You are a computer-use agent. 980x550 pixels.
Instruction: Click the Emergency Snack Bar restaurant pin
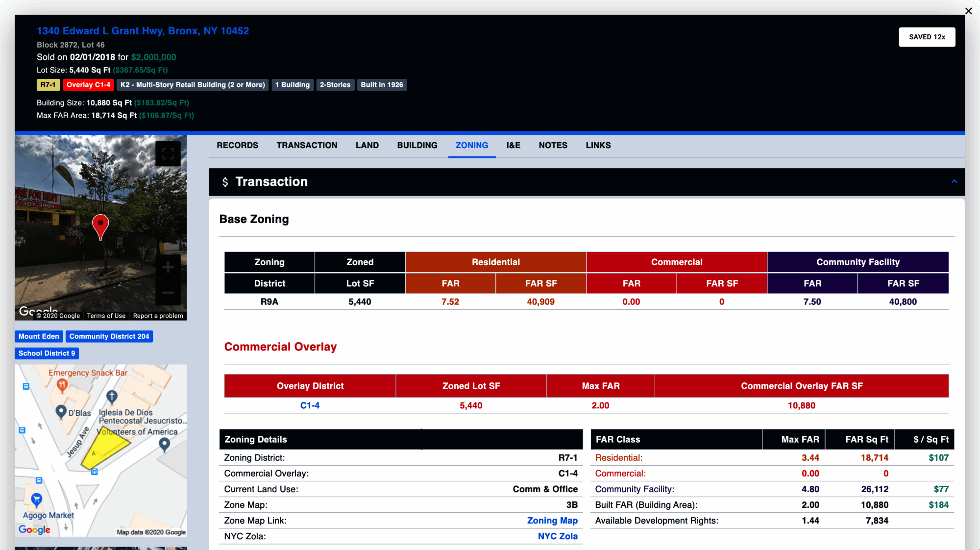(x=62, y=385)
